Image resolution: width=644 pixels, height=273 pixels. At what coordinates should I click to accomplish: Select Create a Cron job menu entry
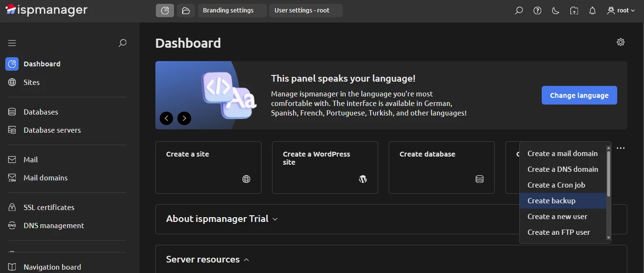point(563,185)
